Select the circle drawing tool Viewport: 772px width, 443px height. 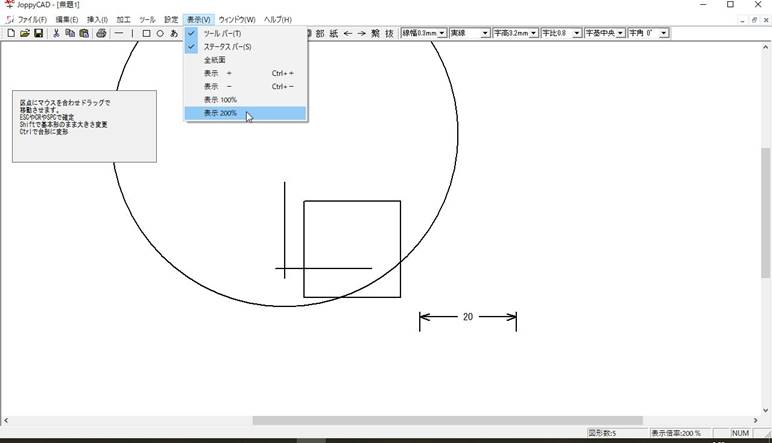[160, 33]
